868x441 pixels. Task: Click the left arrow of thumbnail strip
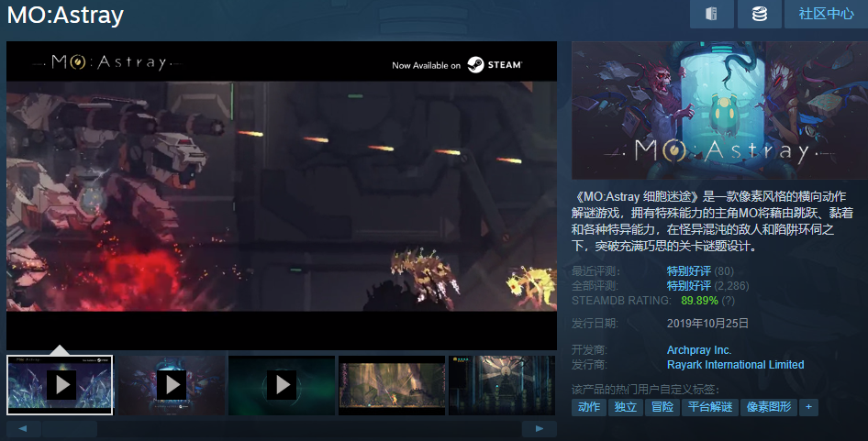(x=23, y=428)
